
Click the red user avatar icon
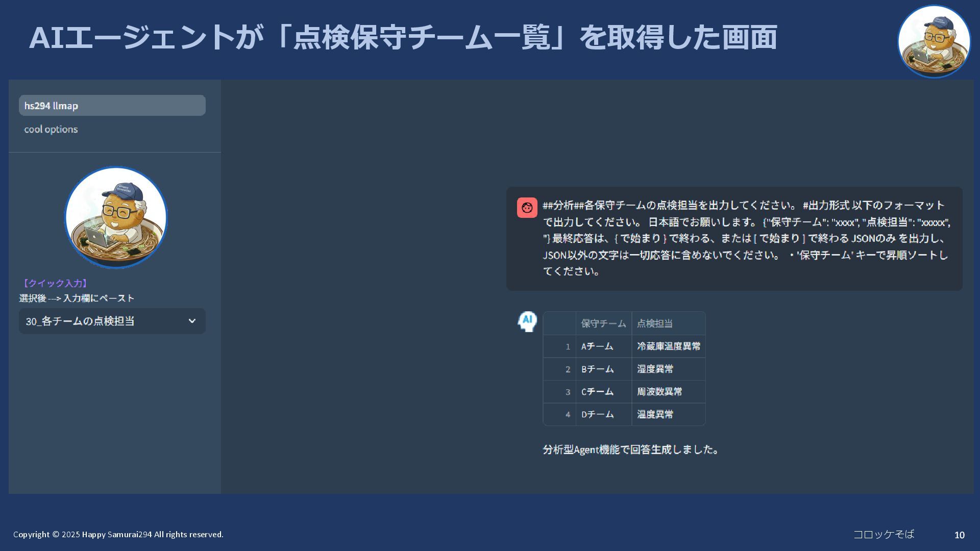527,208
